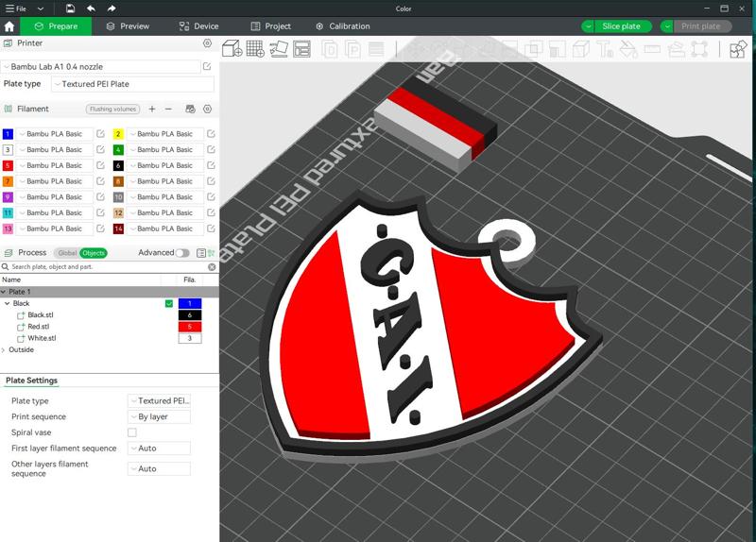Viewport: 756px width, 542px height.
Task: Open Slice plate options arrow
Action: (x=588, y=26)
